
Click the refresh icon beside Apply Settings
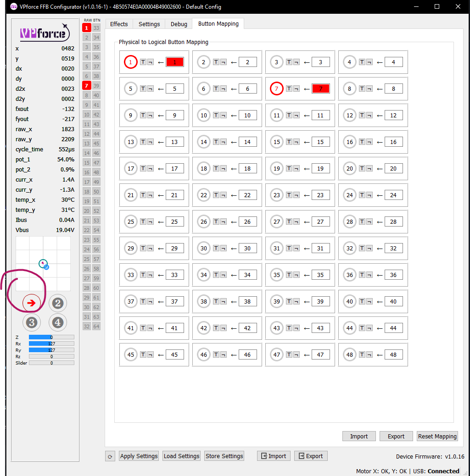coord(110,456)
